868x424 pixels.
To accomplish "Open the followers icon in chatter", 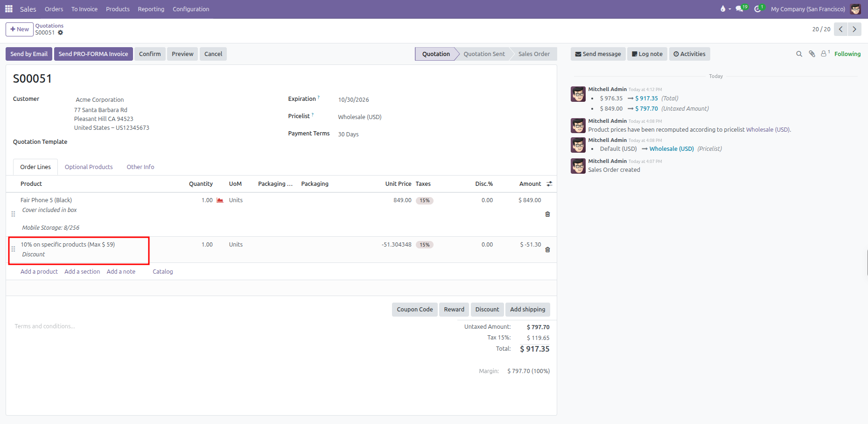I will coord(825,54).
